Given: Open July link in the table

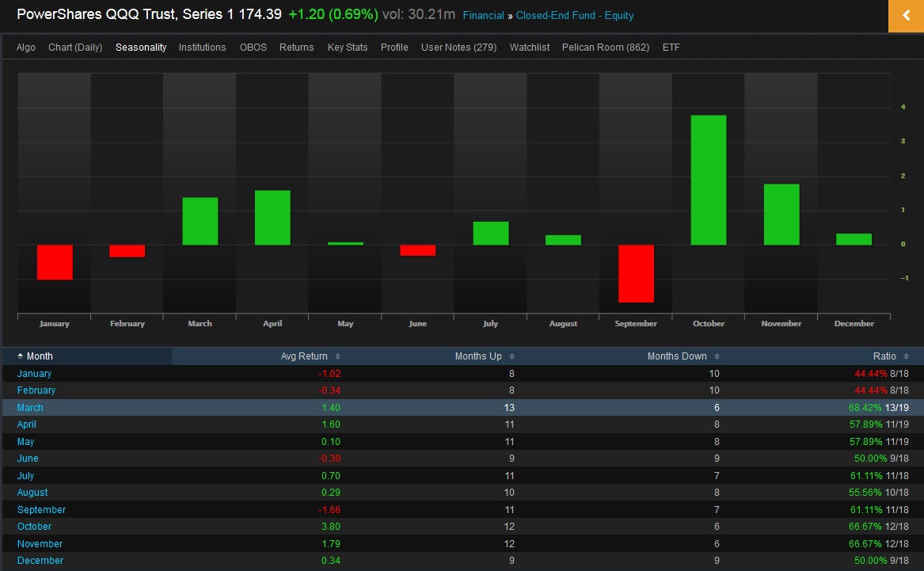Looking at the screenshot, I should click(25, 475).
